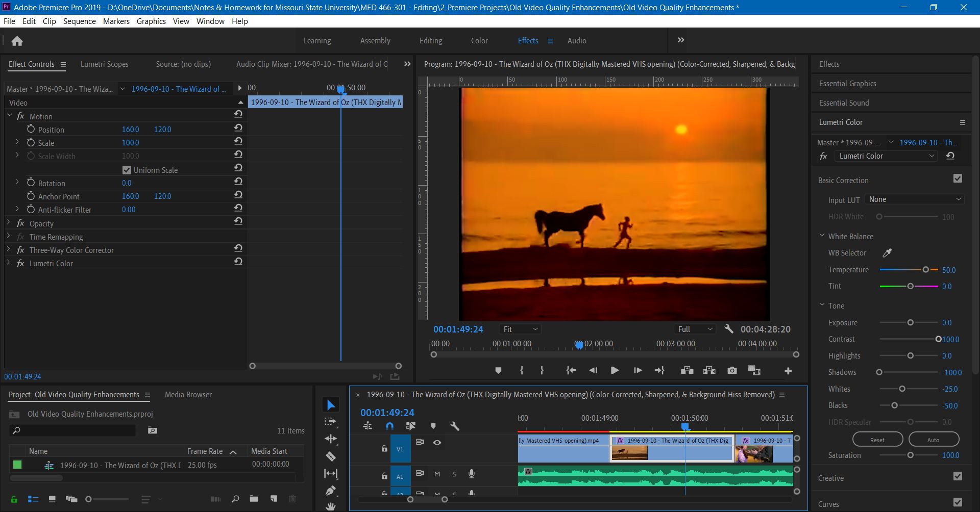
Task: Open the Fit zoom level dropdown
Action: (x=520, y=329)
